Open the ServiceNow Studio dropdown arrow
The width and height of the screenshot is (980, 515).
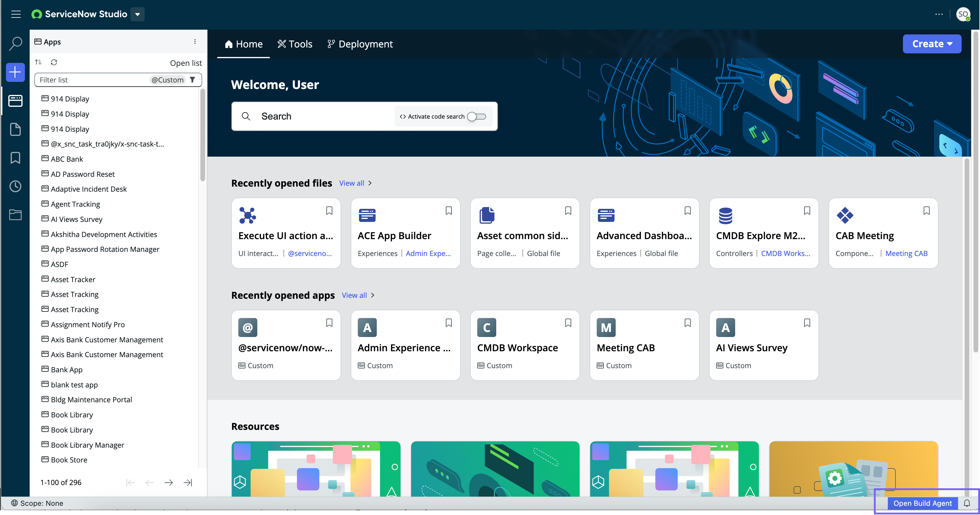click(x=137, y=15)
